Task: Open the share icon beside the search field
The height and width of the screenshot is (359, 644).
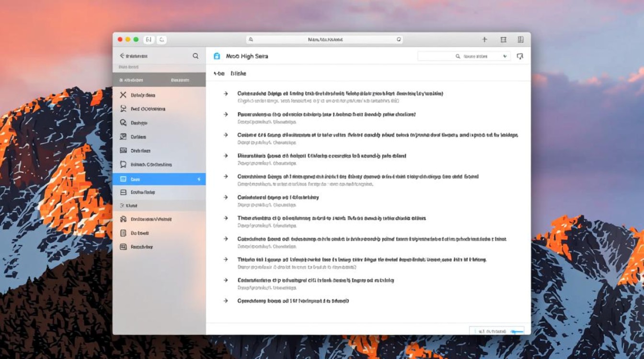Action: [x=520, y=56]
